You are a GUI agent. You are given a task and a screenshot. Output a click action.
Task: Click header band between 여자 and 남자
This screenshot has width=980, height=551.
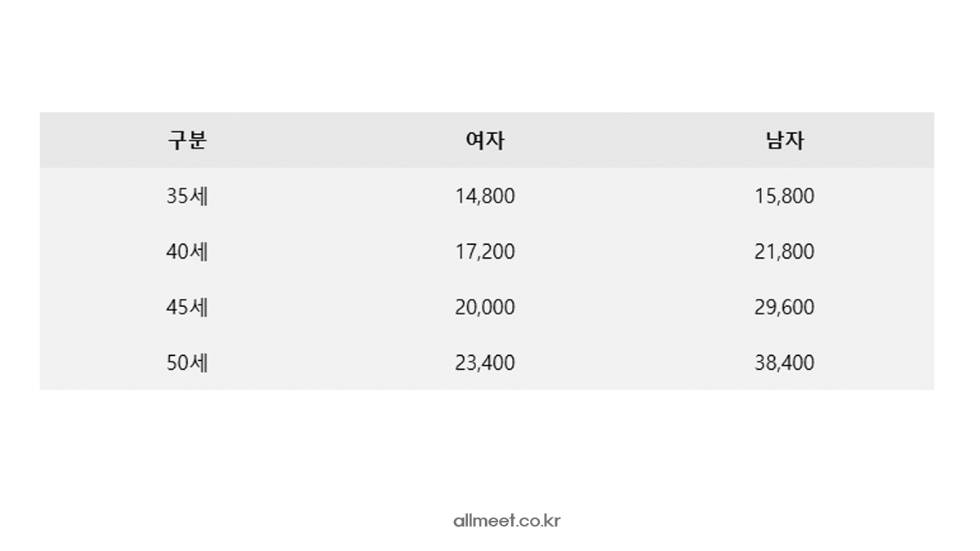click(x=635, y=140)
